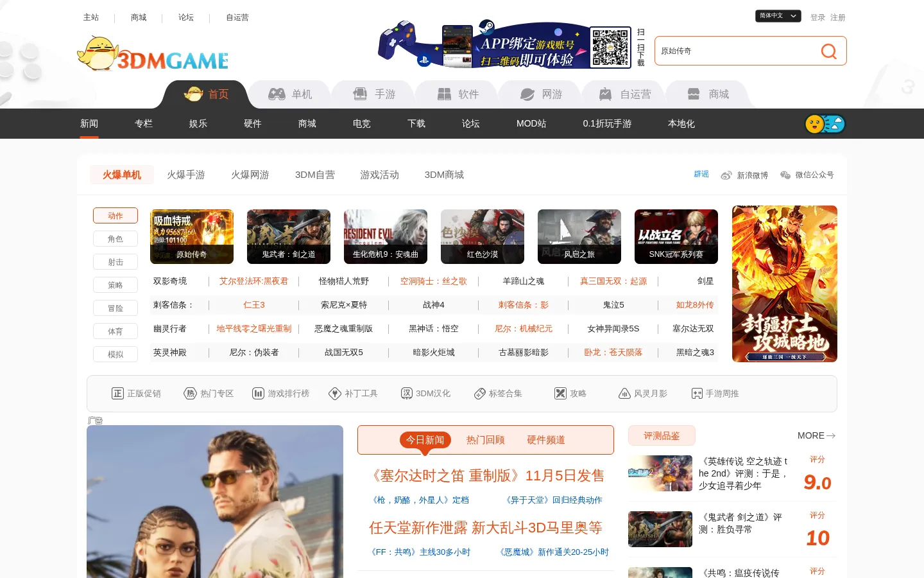Image resolution: width=924 pixels, height=578 pixels.
Task: Select the 首页 main tab
Action: tap(206, 94)
